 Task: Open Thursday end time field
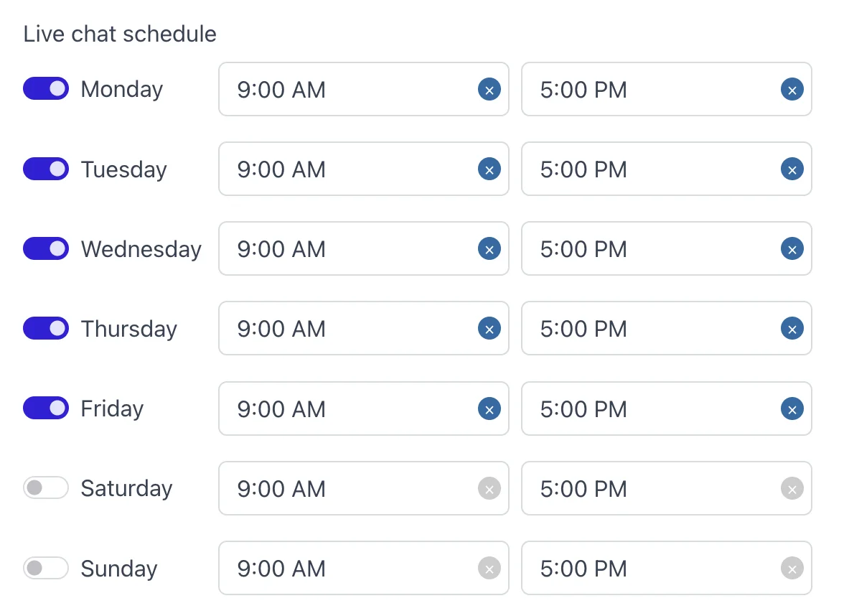pos(646,329)
